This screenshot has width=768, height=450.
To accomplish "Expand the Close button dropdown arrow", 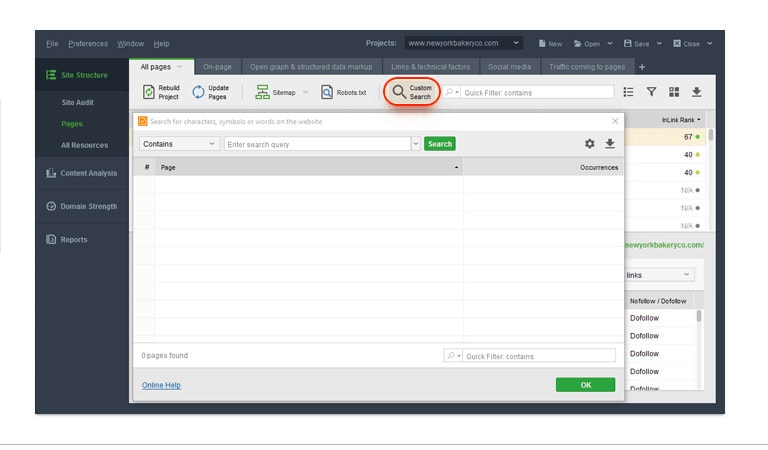I will (709, 44).
